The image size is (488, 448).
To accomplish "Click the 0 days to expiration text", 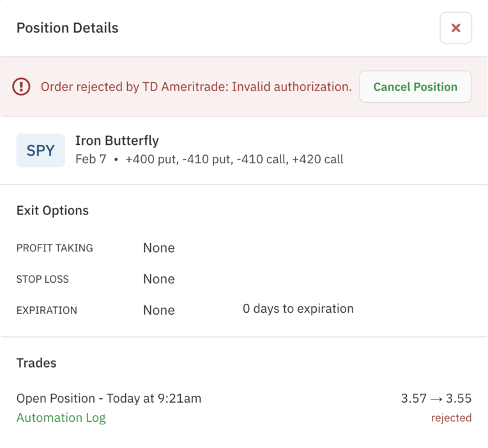I will 298,309.
